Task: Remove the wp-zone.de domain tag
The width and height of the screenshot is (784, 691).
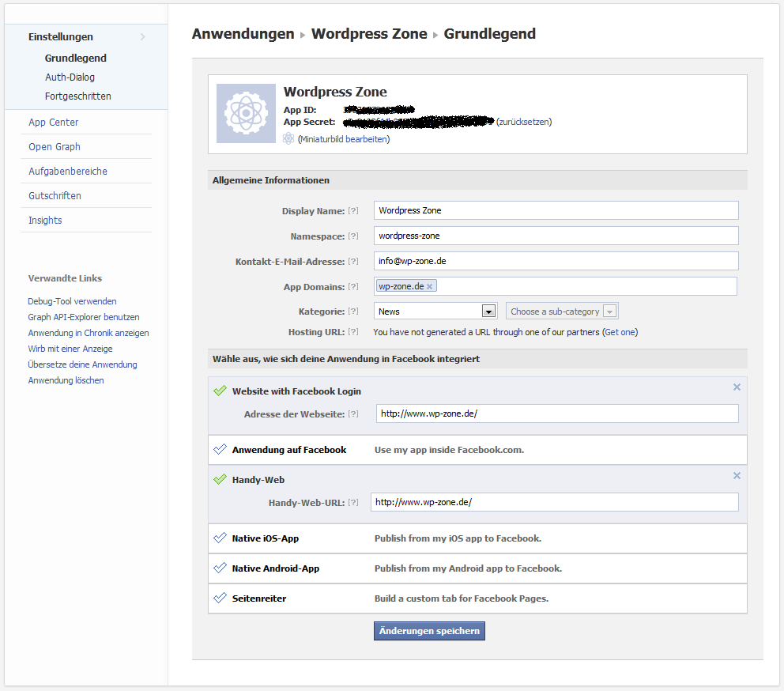Action: point(429,287)
